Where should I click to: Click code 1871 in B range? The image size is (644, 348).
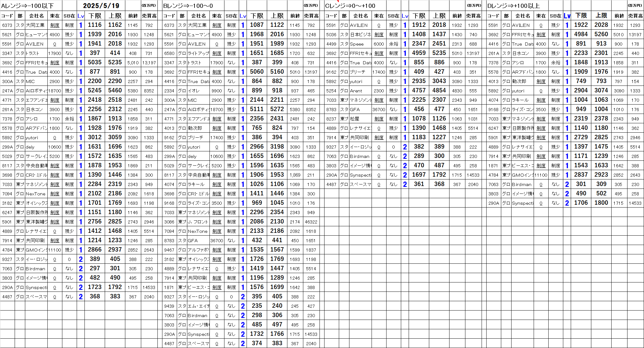tap(169, 287)
